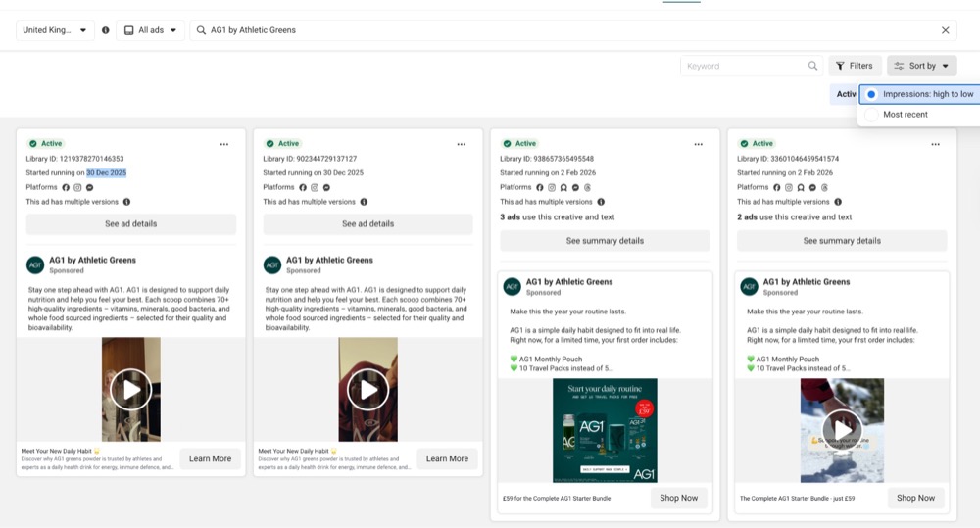Select the Most recent radio option
This screenshot has width=980, height=528.
(871, 115)
